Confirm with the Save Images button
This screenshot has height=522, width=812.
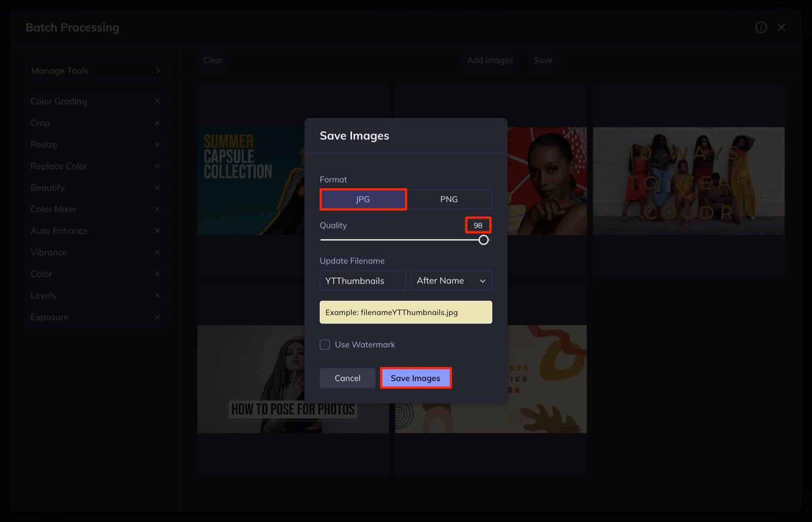point(416,378)
